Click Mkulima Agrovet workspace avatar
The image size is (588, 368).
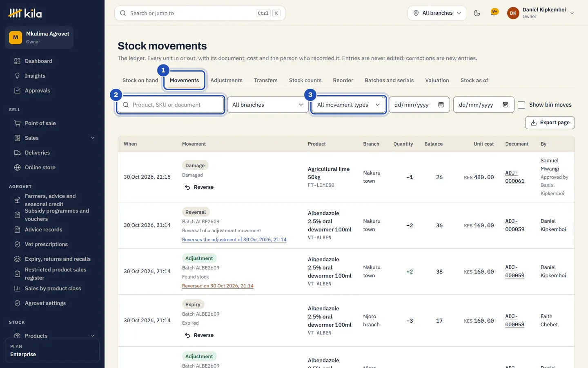(x=16, y=37)
